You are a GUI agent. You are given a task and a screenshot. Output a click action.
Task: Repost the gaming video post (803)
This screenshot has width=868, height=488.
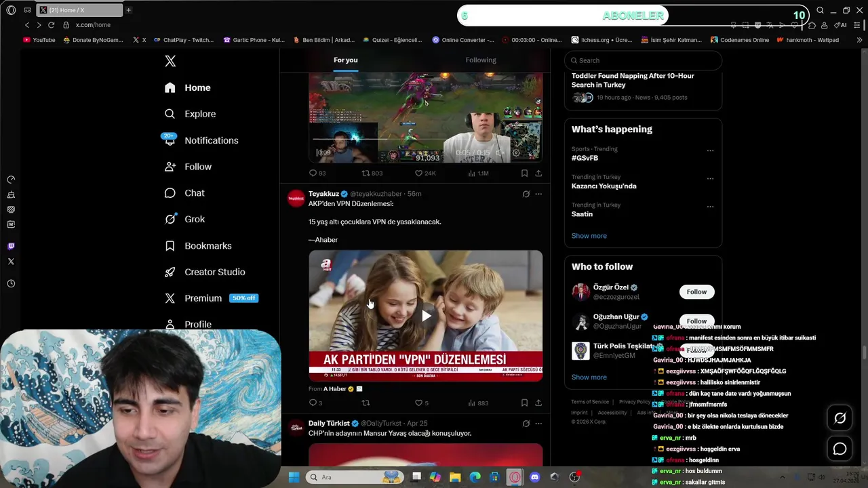point(372,173)
